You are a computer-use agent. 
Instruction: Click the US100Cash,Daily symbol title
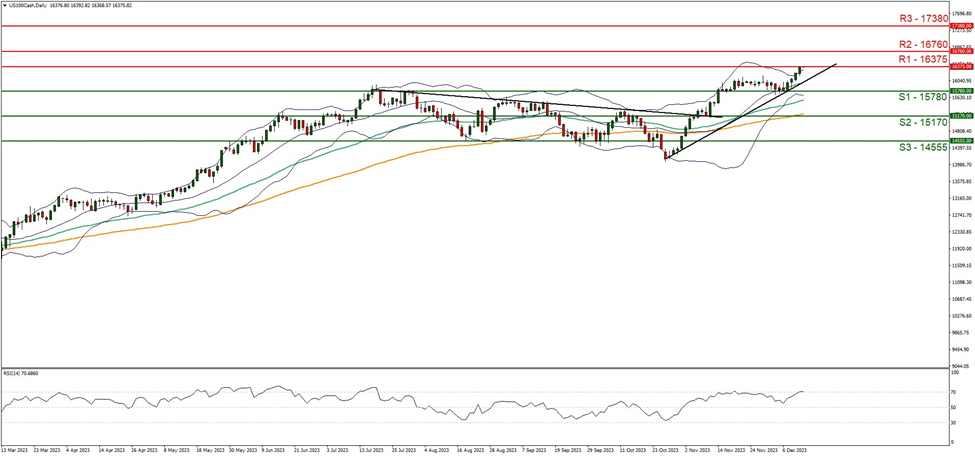(x=30, y=5)
